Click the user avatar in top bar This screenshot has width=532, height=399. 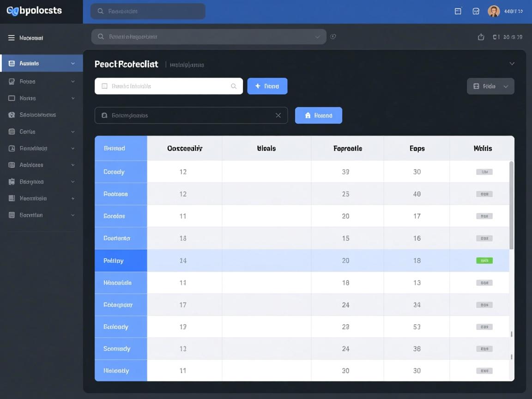(494, 12)
